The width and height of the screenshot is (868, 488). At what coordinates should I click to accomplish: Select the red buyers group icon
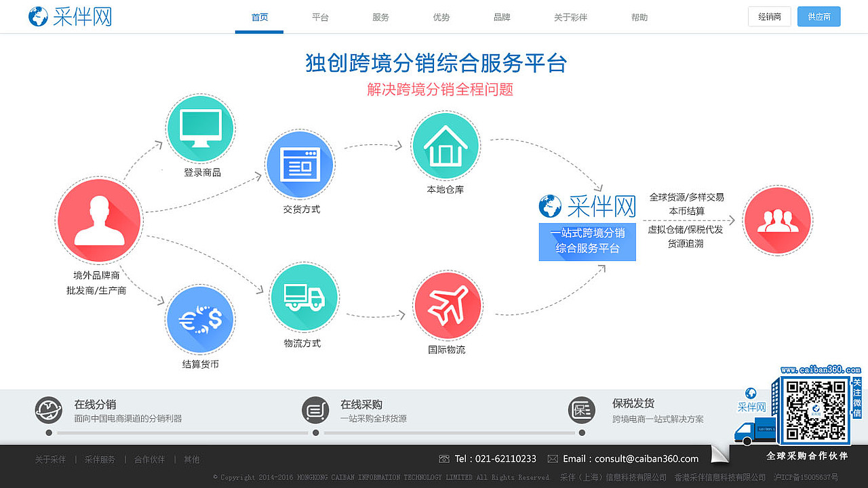pos(777,220)
